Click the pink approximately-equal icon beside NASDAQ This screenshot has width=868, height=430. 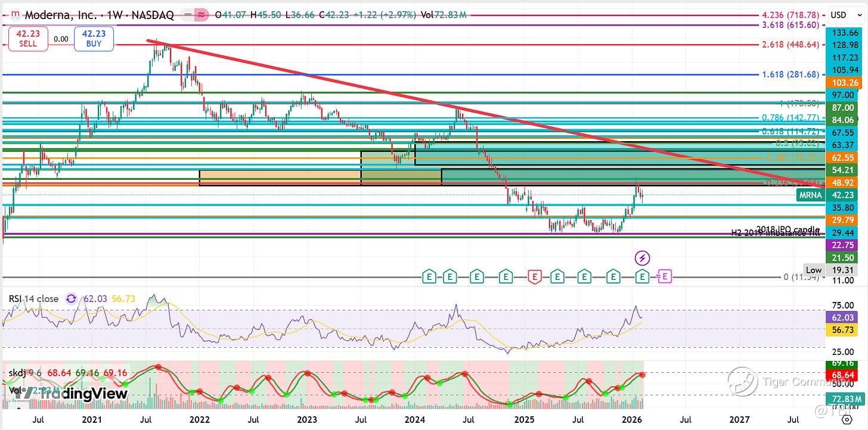point(201,15)
